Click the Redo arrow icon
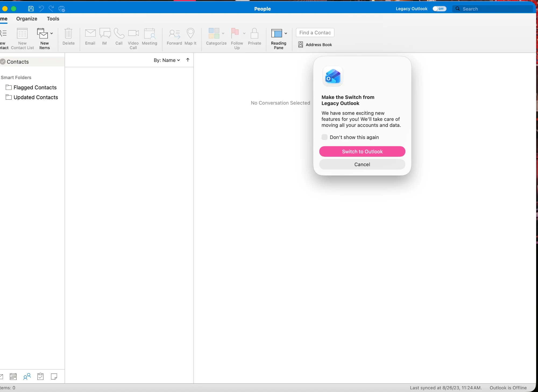538x392 pixels. point(51,9)
